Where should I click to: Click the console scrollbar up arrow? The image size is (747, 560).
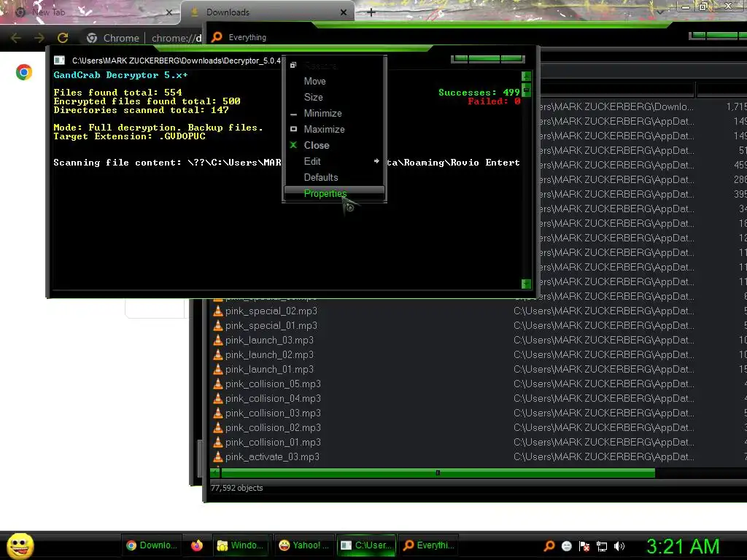pyautogui.click(x=526, y=76)
